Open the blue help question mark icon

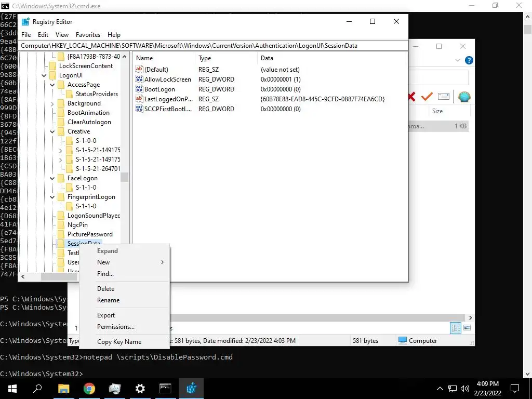[469, 60]
